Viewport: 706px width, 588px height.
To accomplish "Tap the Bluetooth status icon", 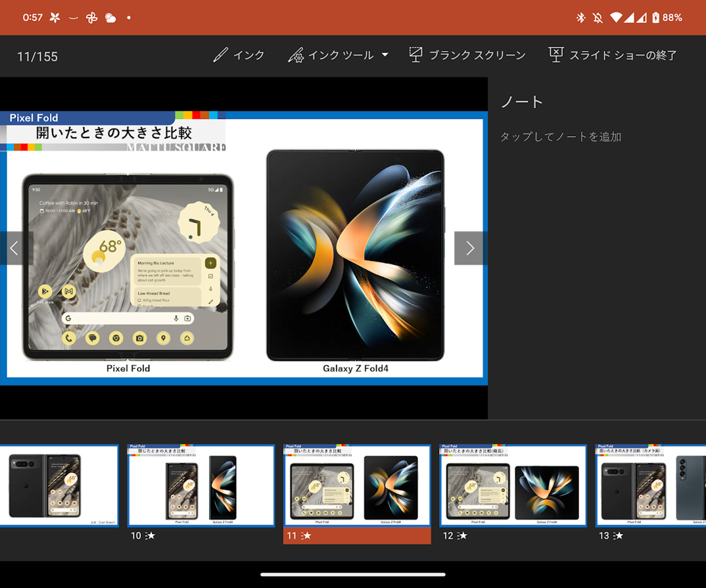I will [580, 18].
